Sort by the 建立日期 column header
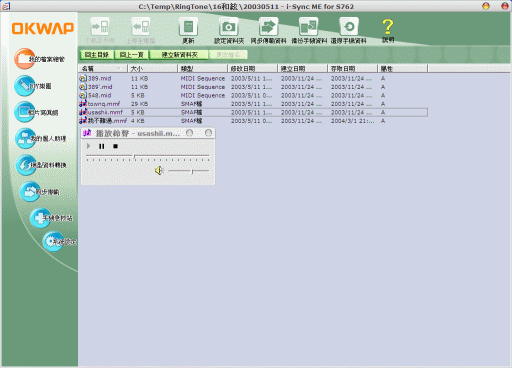The image size is (512, 368). click(303, 69)
